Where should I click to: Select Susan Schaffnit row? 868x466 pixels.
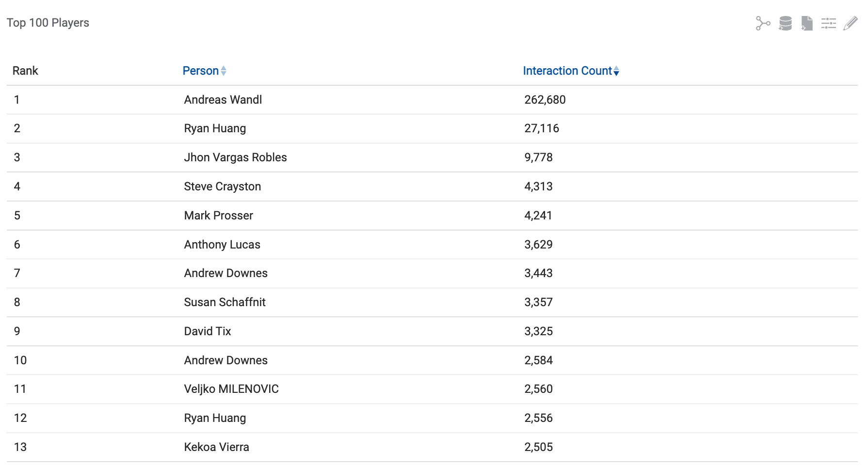(x=225, y=302)
